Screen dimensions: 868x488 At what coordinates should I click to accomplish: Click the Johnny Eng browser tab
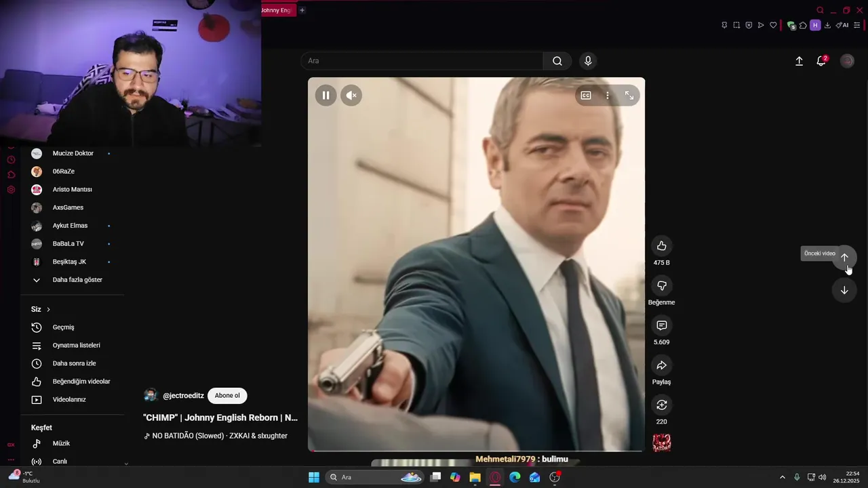tap(278, 10)
